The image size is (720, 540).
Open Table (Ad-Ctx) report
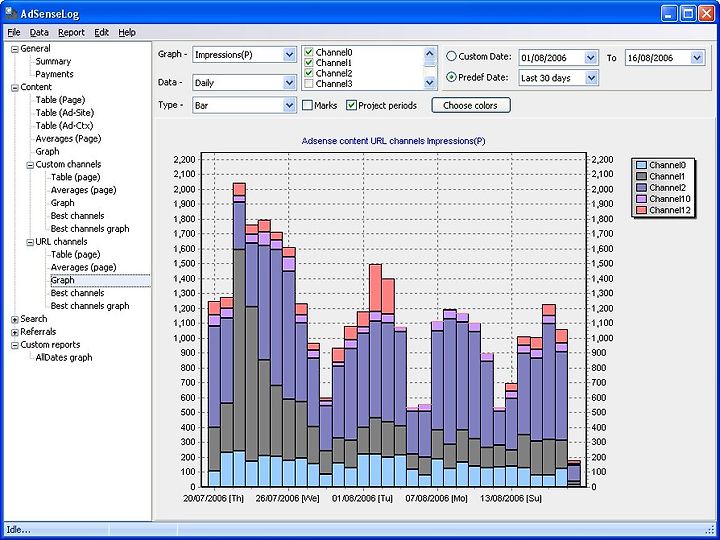(64, 126)
